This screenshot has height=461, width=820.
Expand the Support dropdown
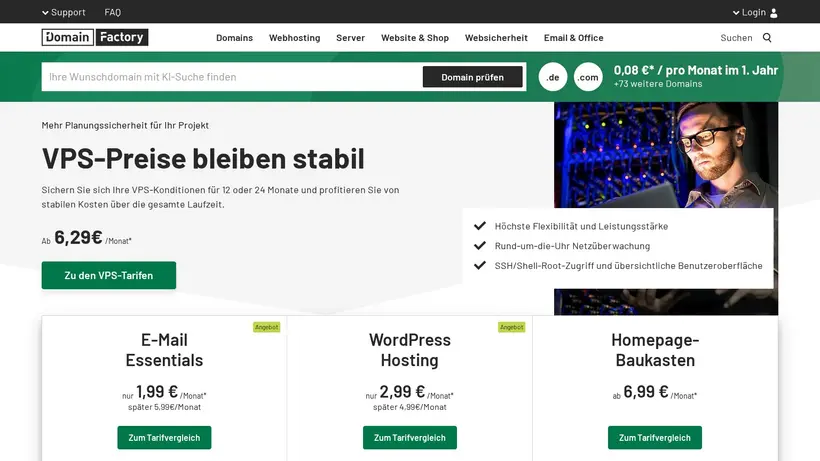click(63, 12)
